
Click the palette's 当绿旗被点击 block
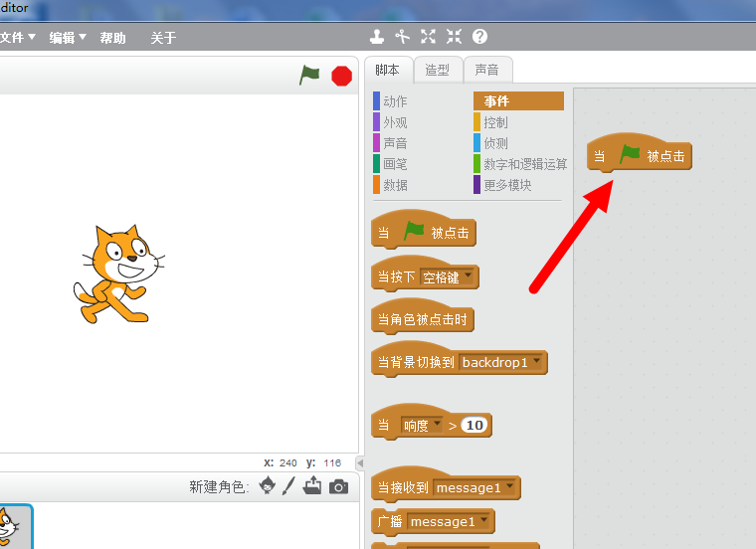click(x=424, y=231)
